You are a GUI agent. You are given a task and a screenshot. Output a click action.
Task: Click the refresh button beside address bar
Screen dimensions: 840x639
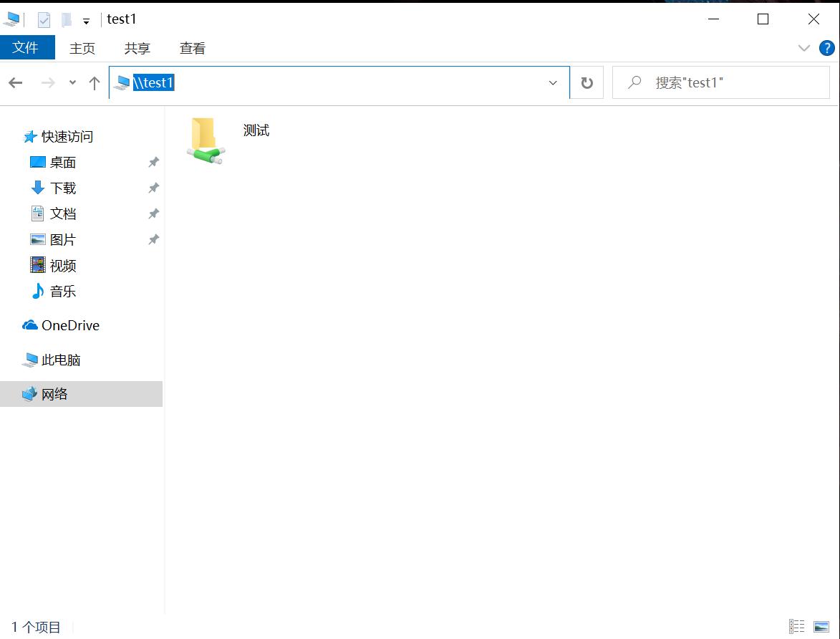point(586,82)
